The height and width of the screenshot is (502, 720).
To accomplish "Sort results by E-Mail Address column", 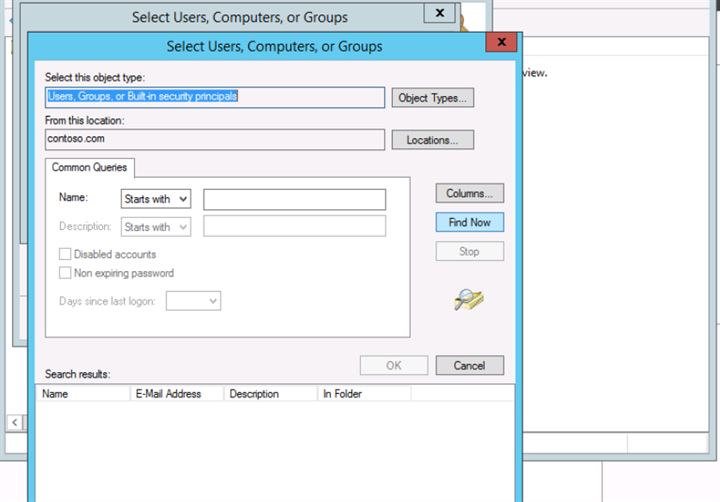I will (177, 394).
